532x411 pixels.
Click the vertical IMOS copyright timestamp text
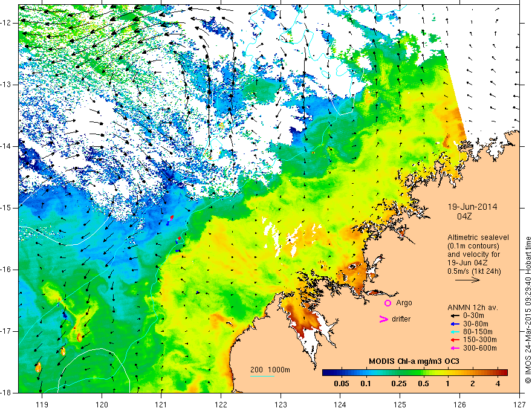point(528,311)
